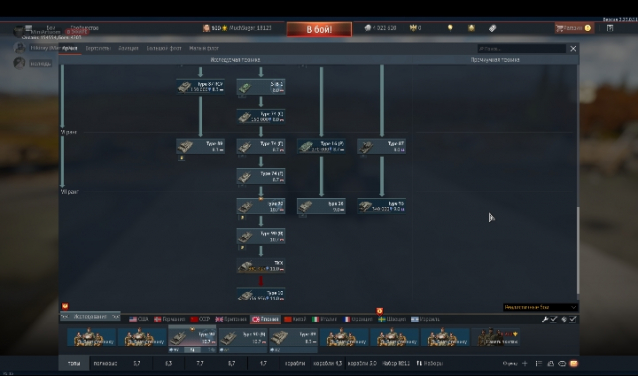Click the plus icon in bottom preset bar
Image resolution: width=638 pixels, height=376 pixels.
tap(525, 363)
